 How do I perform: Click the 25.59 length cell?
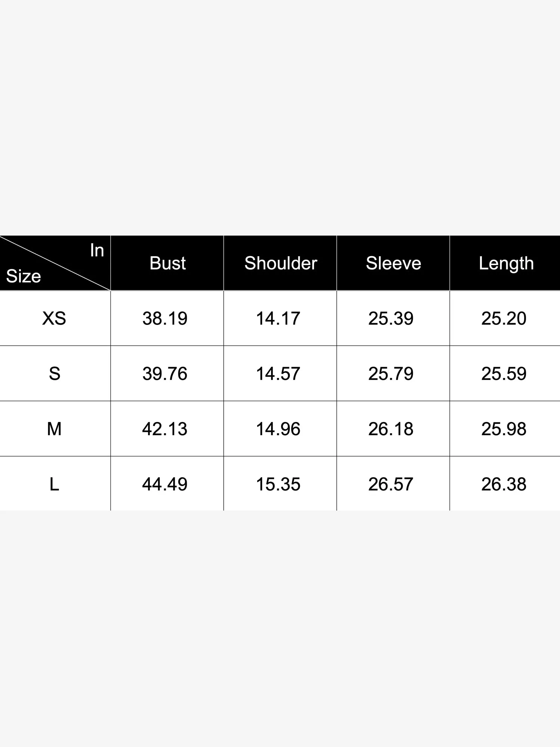504,374
